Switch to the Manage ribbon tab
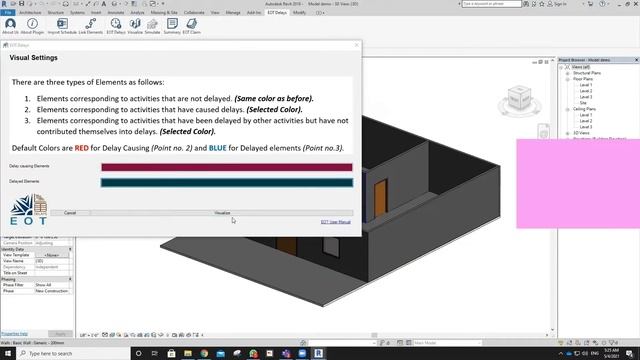Viewport: 640px width, 360px height. point(233,13)
